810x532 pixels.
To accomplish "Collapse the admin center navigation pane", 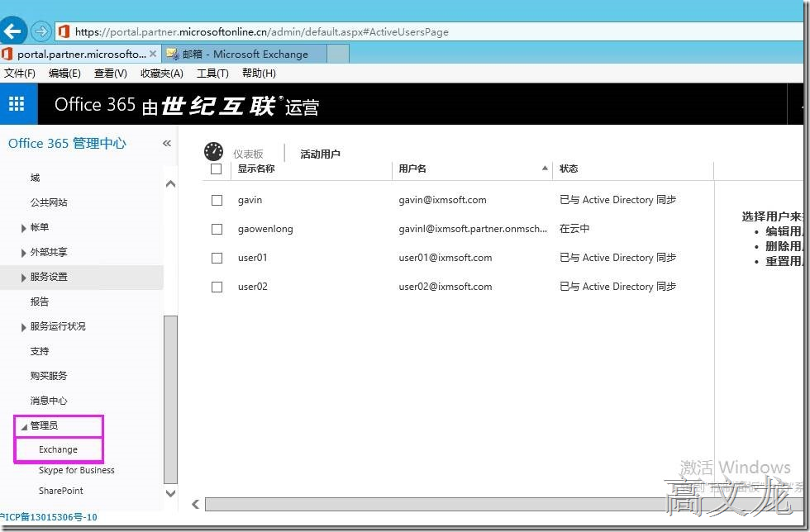I will tap(166, 143).
